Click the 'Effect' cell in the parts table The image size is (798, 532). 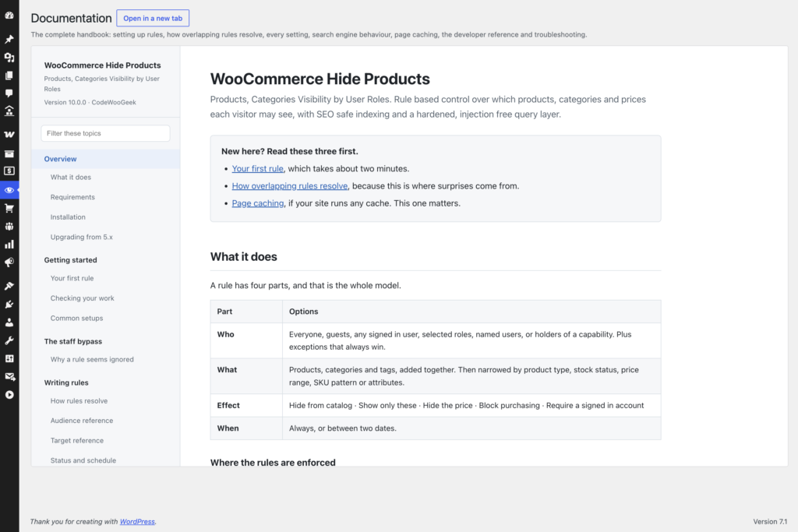coord(246,405)
